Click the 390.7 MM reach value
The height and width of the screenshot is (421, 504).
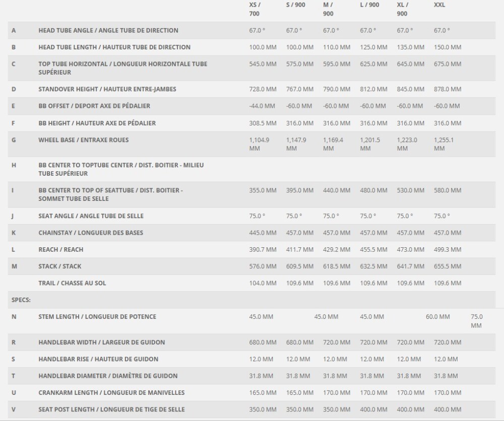[x=263, y=249]
